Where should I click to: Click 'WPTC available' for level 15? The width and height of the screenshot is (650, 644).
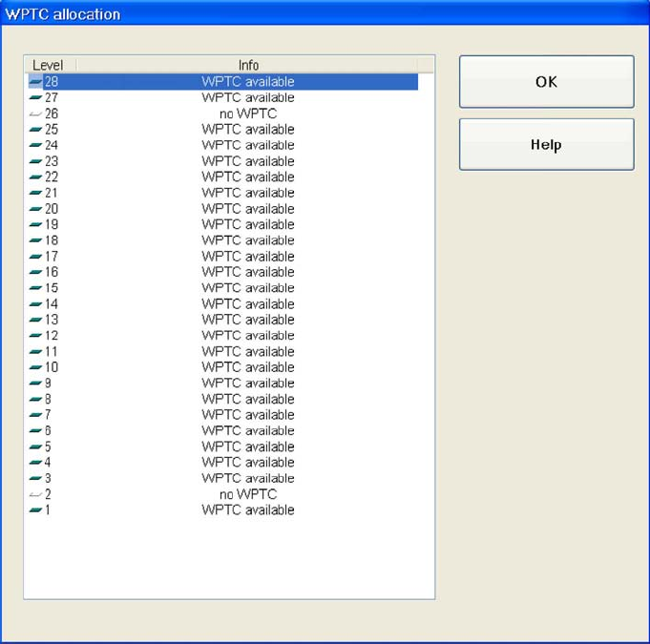pyautogui.click(x=248, y=287)
